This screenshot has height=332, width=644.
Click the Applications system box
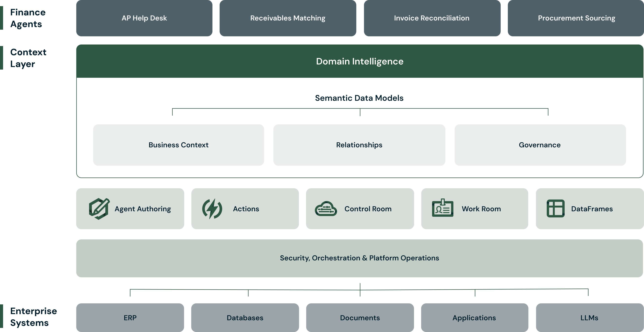(x=474, y=318)
